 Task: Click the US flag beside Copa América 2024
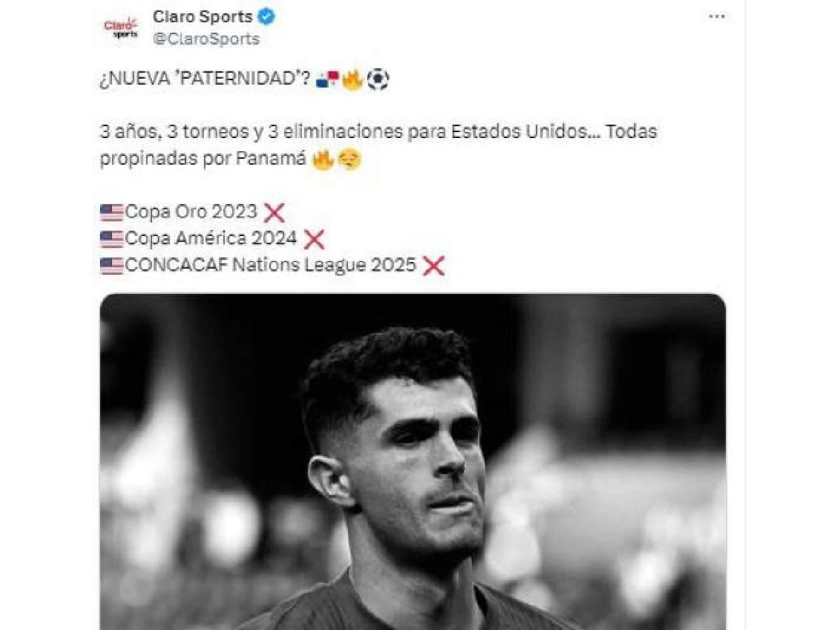(112, 239)
